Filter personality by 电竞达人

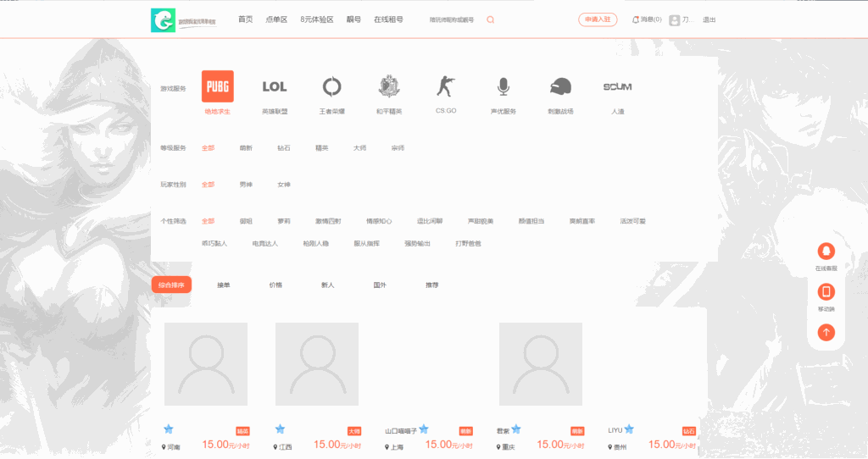coord(265,243)
